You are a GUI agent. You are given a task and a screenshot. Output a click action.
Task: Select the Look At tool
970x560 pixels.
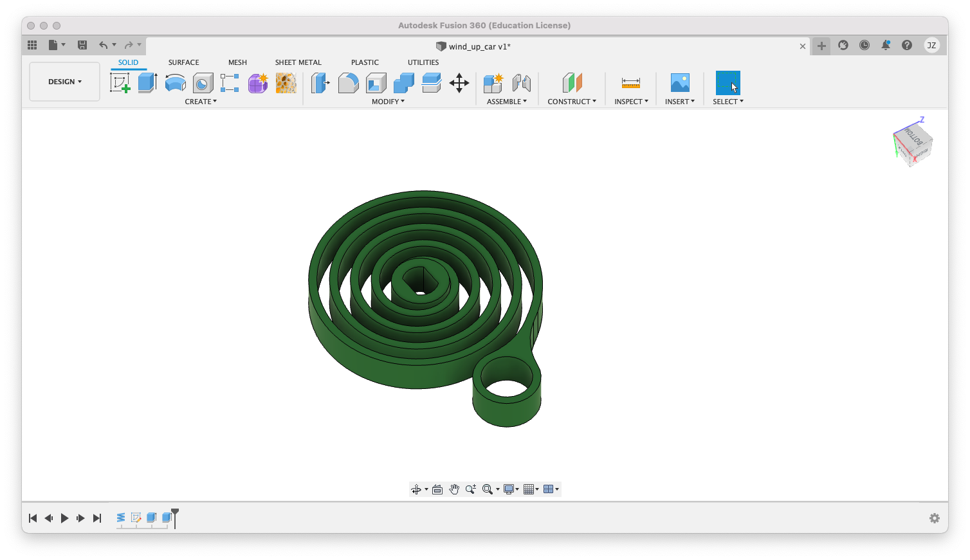point(437,489)
